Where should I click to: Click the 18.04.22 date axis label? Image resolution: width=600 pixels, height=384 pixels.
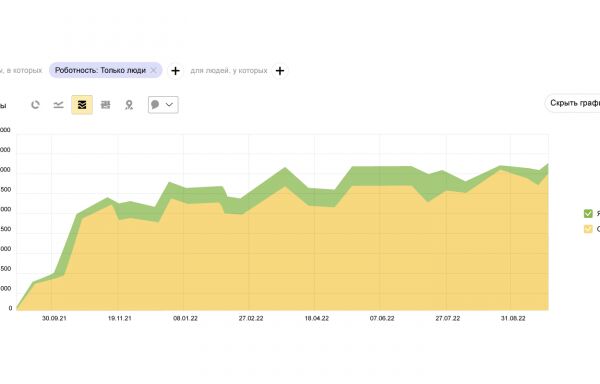point(316,318)
